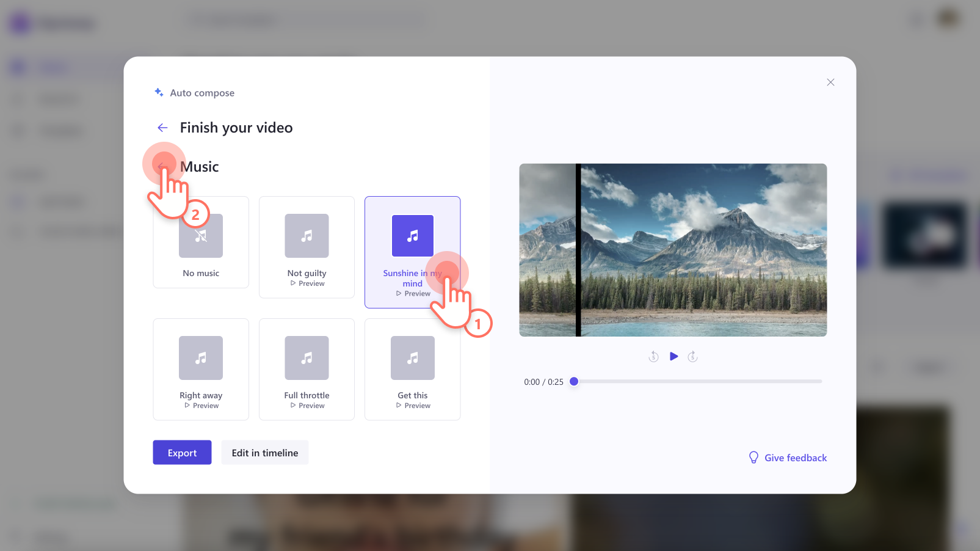Image resolution: width=980 pixels, height=551 pixels.
Task: Click the back arrow beside Finish your video
Action: pos(162,128)
